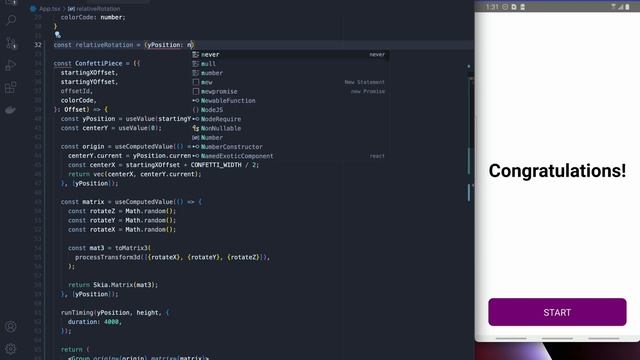
Task: Select the 'NumberConstructor' suggestion
Action: (x=290, y=147)
